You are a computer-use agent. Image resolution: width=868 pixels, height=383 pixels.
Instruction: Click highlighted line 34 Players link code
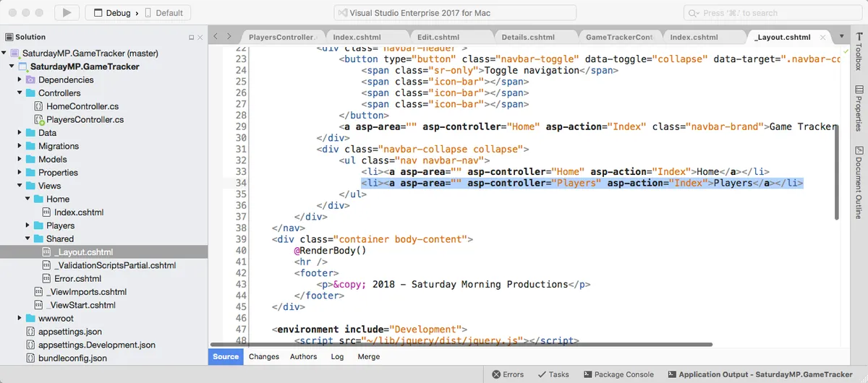582,184
